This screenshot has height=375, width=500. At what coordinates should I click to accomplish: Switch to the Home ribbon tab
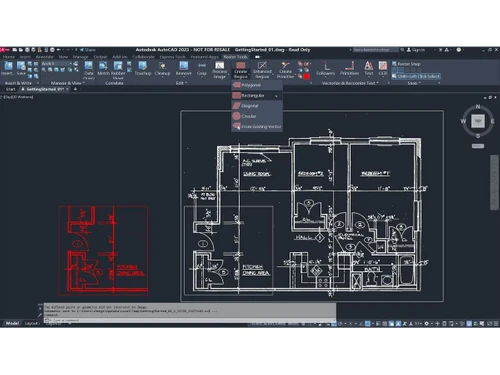pos(9,57)
